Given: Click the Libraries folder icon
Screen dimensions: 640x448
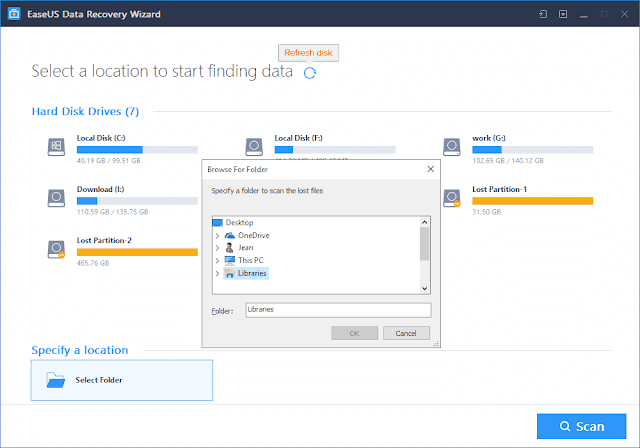Looking at the screenshot, I should 230,273.
